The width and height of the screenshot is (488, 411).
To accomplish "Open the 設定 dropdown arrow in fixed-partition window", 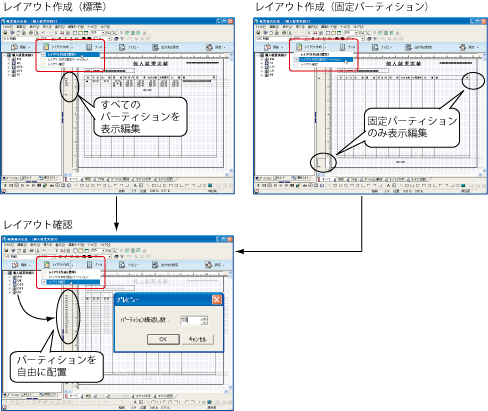I will (478, 48).
